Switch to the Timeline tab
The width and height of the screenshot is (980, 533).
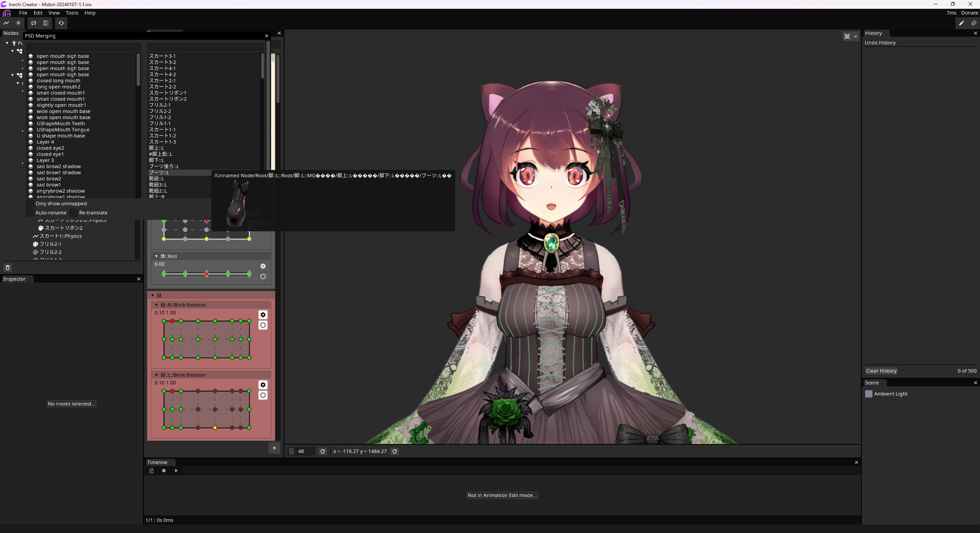click(158, 462)
